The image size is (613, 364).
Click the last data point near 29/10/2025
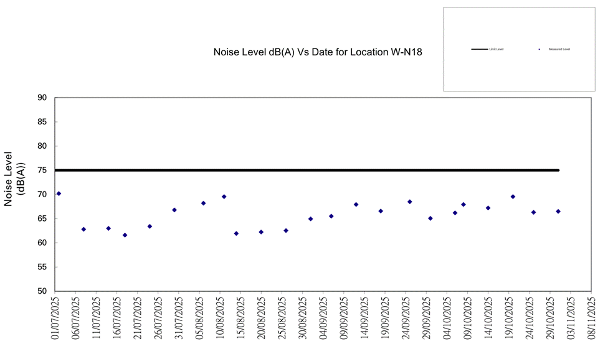click(558, 212)
